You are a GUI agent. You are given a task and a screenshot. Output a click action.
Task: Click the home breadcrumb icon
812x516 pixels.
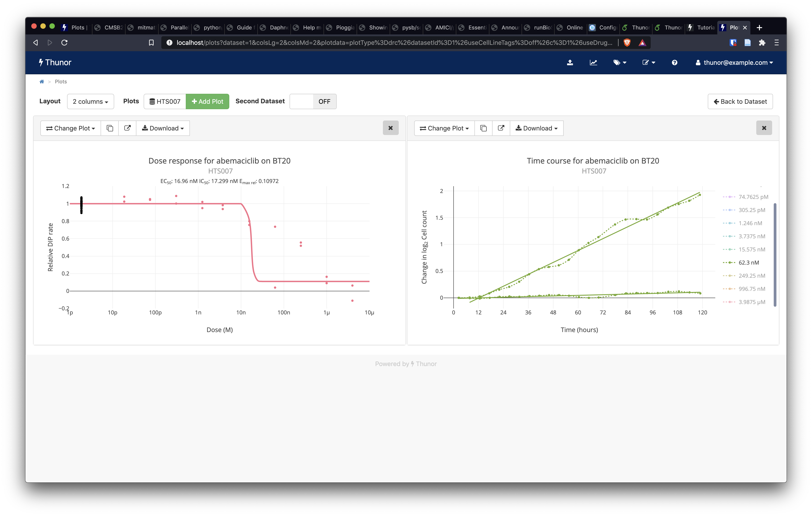(41, 81)
